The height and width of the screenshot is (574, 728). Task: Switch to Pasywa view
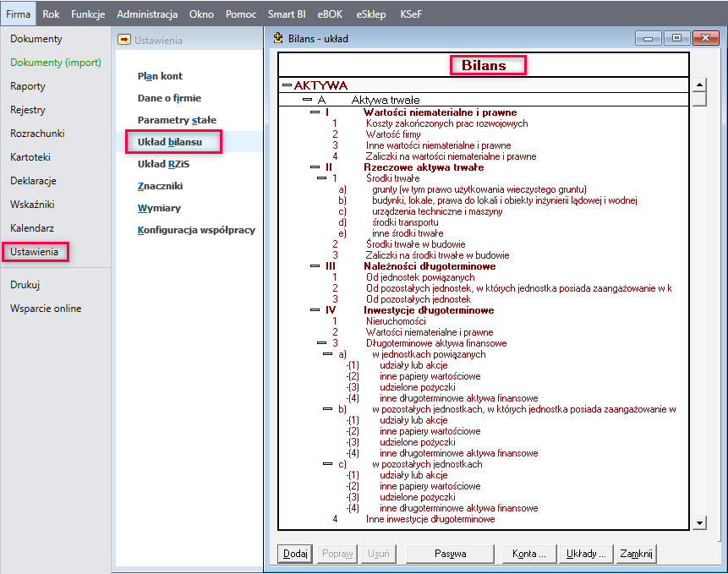point(451,554)
